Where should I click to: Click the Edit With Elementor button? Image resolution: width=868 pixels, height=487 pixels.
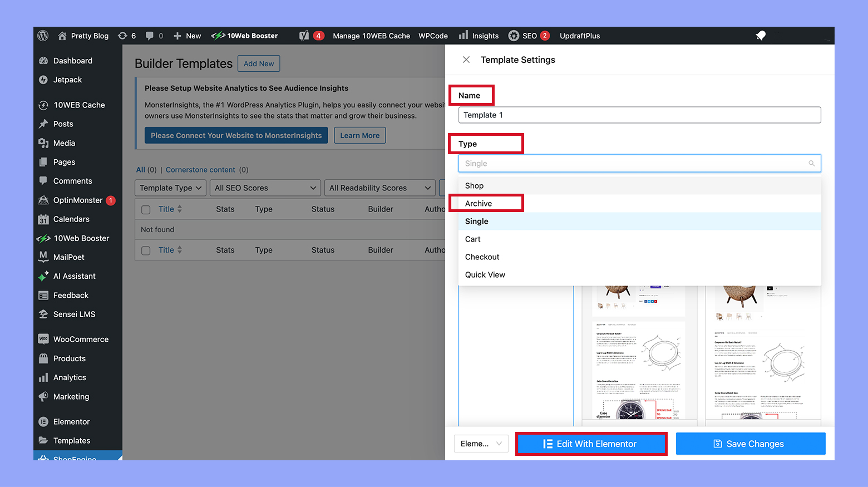[591, 444]
